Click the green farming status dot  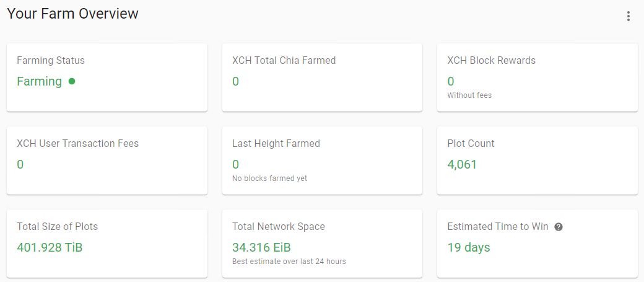point(72,81)
